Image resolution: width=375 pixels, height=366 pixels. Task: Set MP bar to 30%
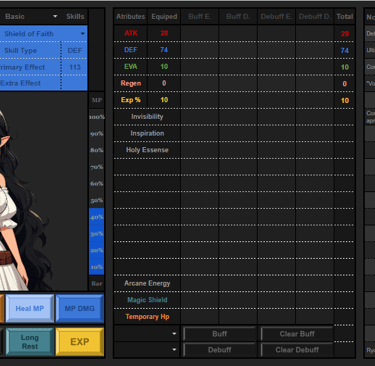click(97, 234)
